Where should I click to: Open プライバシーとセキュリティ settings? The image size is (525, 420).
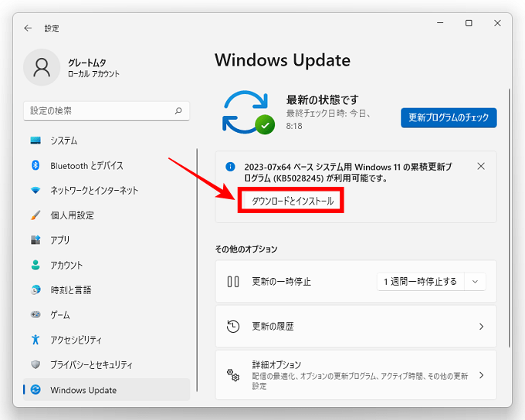pos(107,364)
